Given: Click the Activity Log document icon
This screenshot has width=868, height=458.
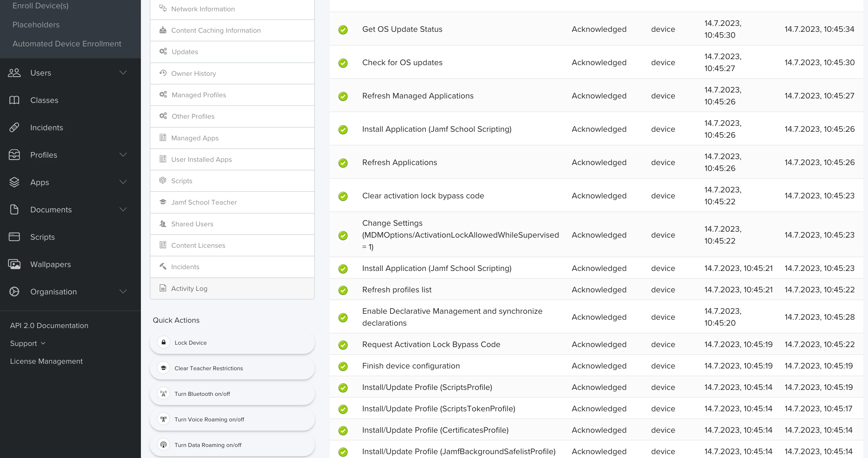Looking at the screenshot, I should pos(163,288).
